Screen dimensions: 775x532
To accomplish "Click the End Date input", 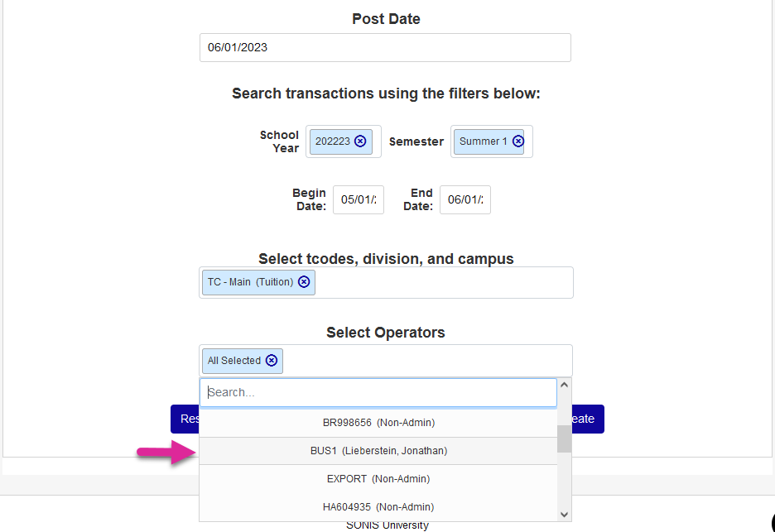I will point(465,200).
